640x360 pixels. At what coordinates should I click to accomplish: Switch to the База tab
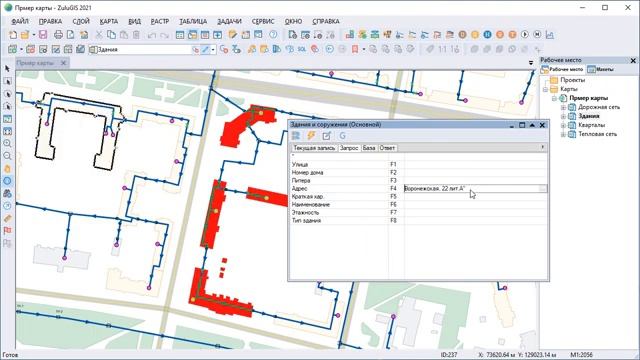tap(369, 148)
